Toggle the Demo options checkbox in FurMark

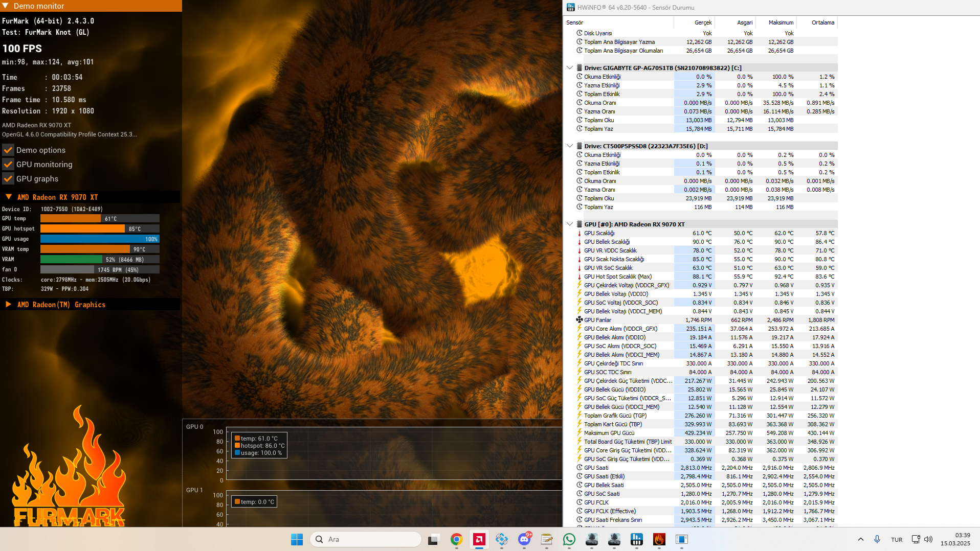click(8, 150)
